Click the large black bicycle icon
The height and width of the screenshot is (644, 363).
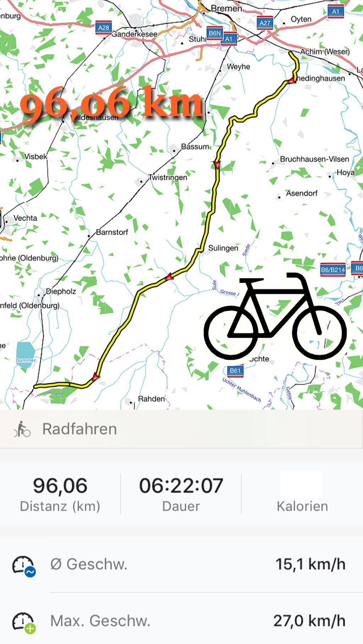(275, 316)
